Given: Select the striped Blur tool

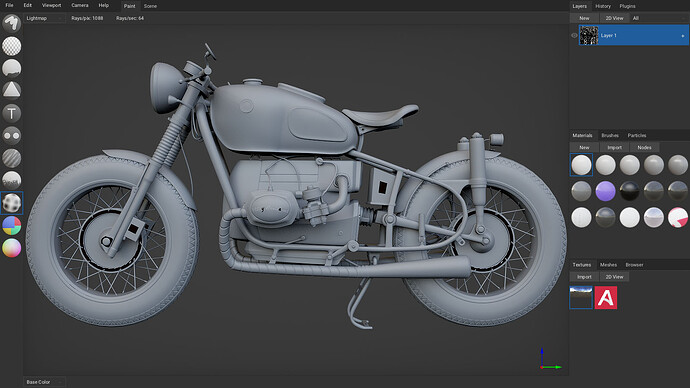Looking at the screenshot, I should 11,158.
